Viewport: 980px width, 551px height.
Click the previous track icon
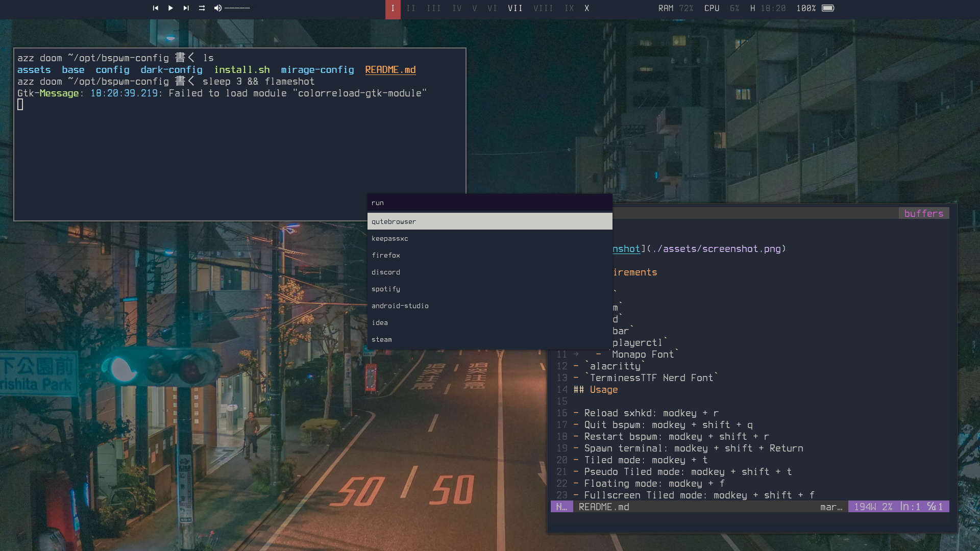[155, 8]
